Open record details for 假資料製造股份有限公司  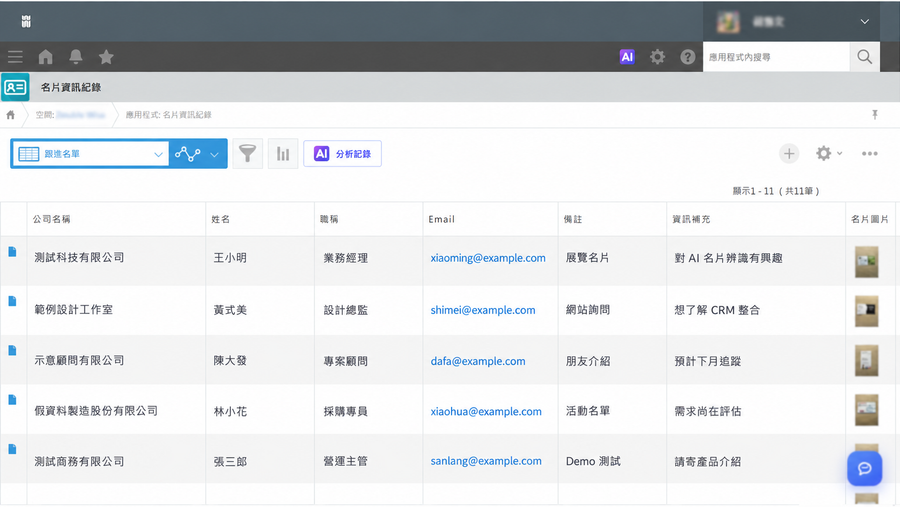[13, 400]
